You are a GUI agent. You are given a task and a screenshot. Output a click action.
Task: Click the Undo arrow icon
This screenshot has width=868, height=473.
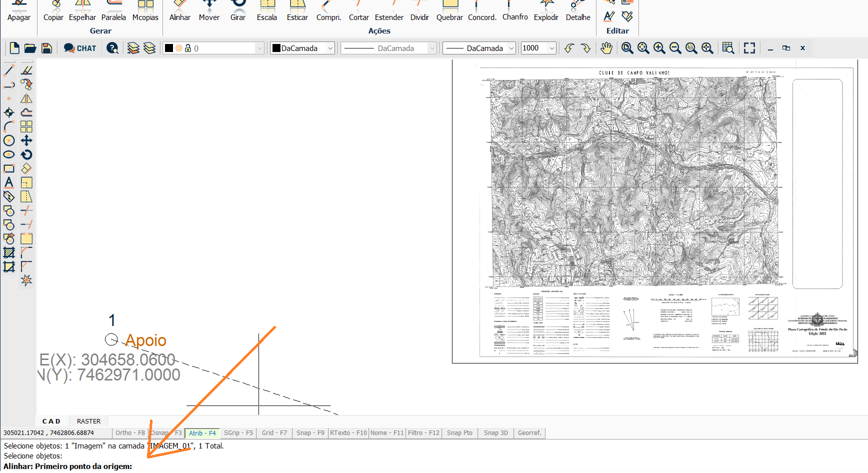tap(569, 48)
